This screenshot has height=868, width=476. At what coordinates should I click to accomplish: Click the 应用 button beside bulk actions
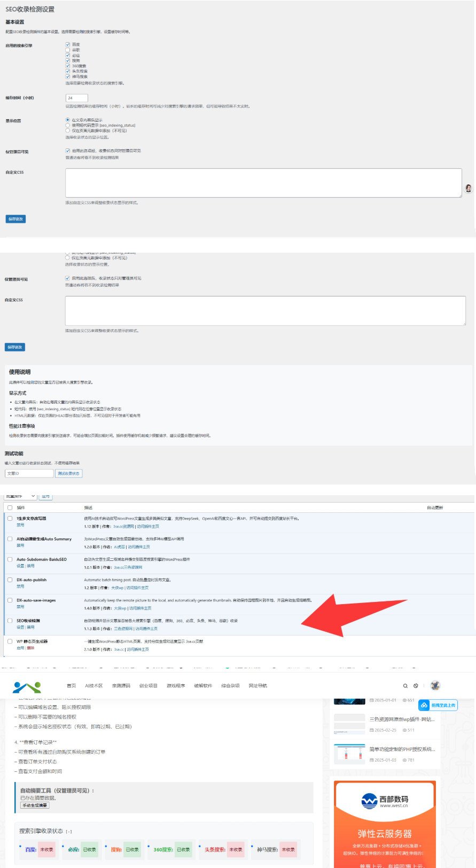pos(45,496)
